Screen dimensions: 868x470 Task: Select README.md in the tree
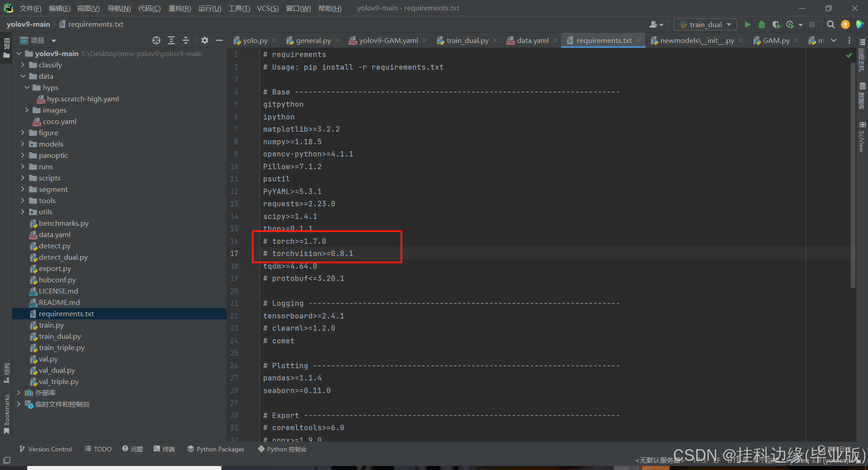point(59,303)
